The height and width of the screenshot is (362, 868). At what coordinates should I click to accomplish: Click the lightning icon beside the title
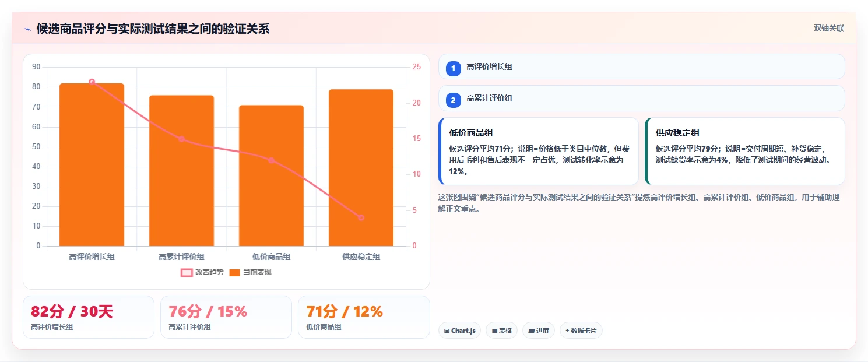[27, 29]
